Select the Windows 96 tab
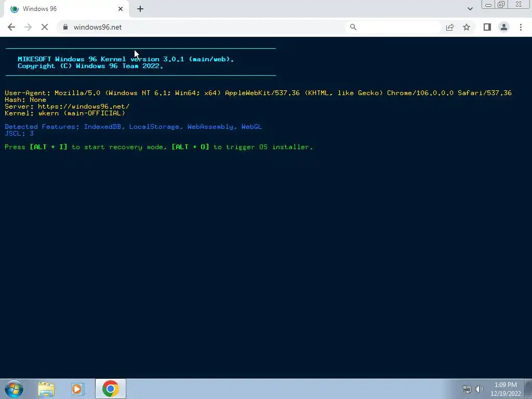This screenshot has width=532, height=399. (x=66, y=9)
